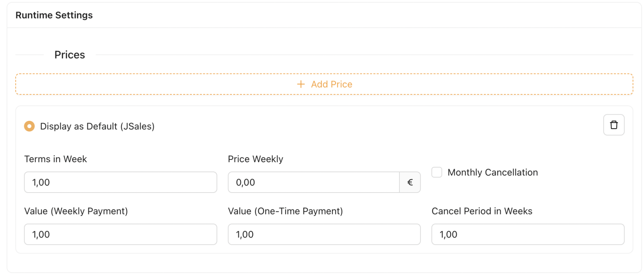Click the Runtime Settings panel header

click(x=54, y=15)
